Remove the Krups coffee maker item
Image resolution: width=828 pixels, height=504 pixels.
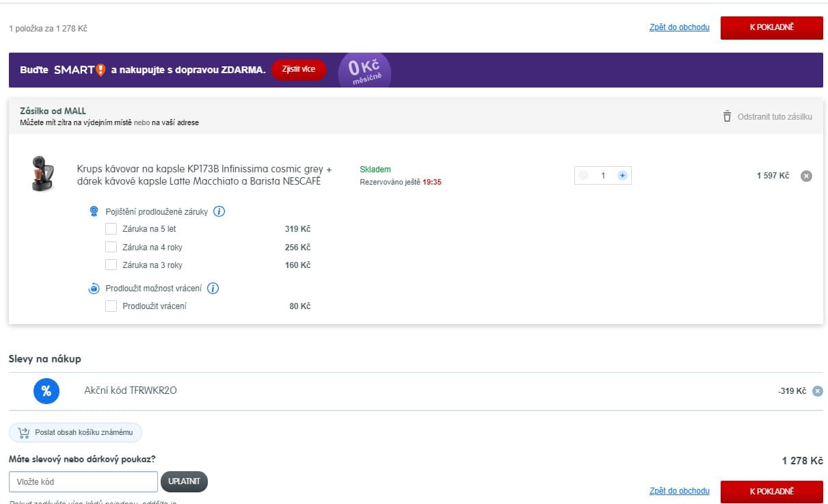click(806, 176)
